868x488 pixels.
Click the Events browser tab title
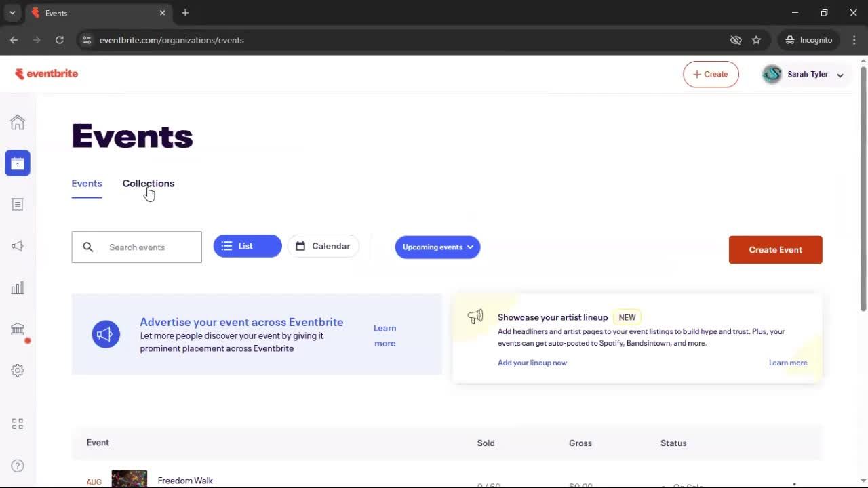pyautogui.click(x=56, y=13)
